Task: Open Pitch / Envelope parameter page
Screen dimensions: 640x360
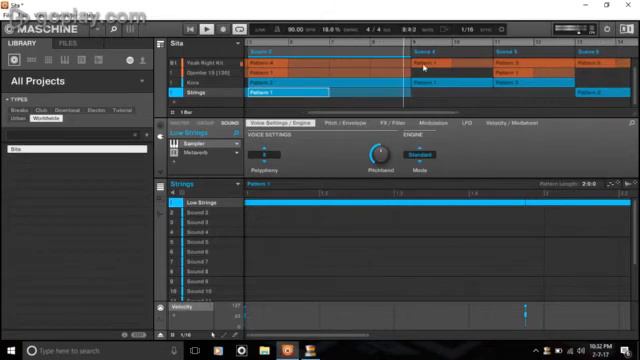Action: pos(345,123)
